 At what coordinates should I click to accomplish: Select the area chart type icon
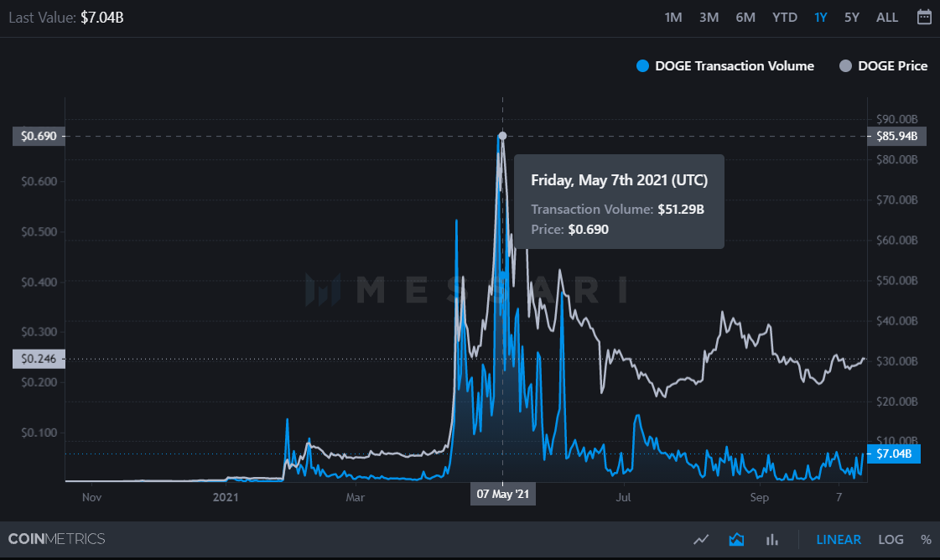(737, 540)
